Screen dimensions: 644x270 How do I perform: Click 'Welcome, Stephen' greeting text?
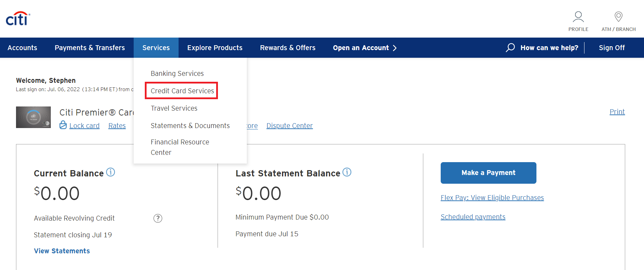[46, 80]
